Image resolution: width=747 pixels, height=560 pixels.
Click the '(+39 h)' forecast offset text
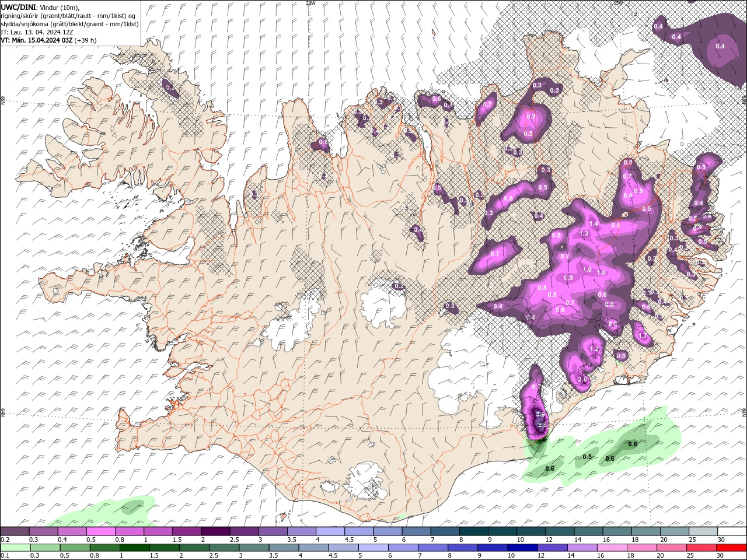click(86, 40)
